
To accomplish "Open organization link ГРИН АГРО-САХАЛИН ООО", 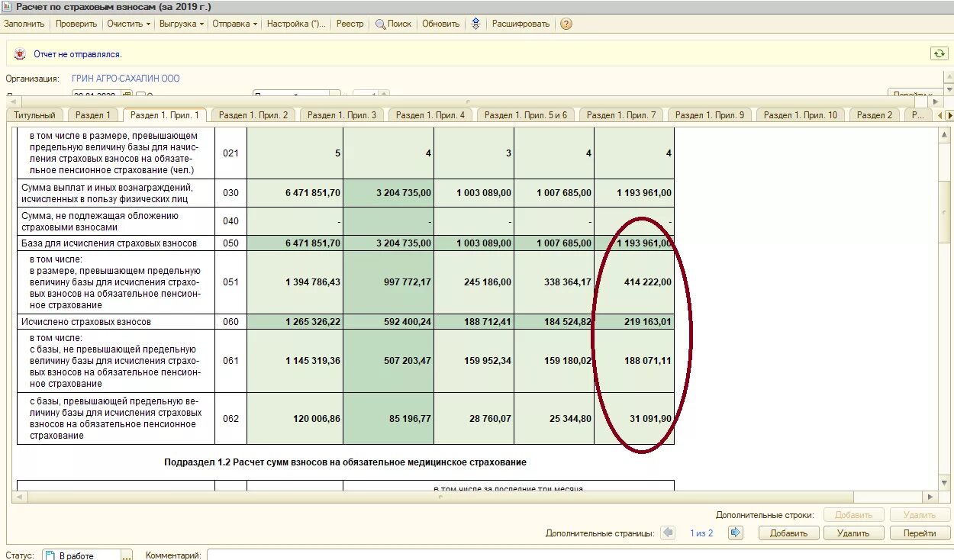I will tap(126, 79).
